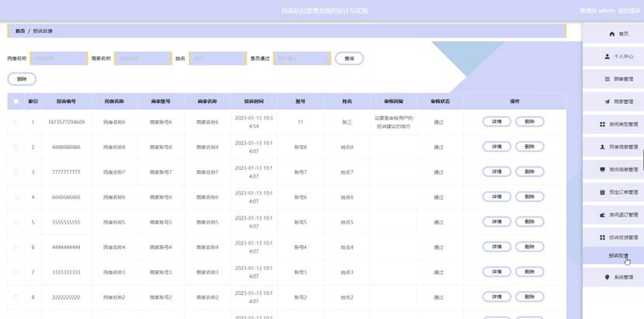The height and width of the screenshot is (319, 644).
Task: Open 民宿信息管理 icon in sidebar
Action: click(603, 147)
